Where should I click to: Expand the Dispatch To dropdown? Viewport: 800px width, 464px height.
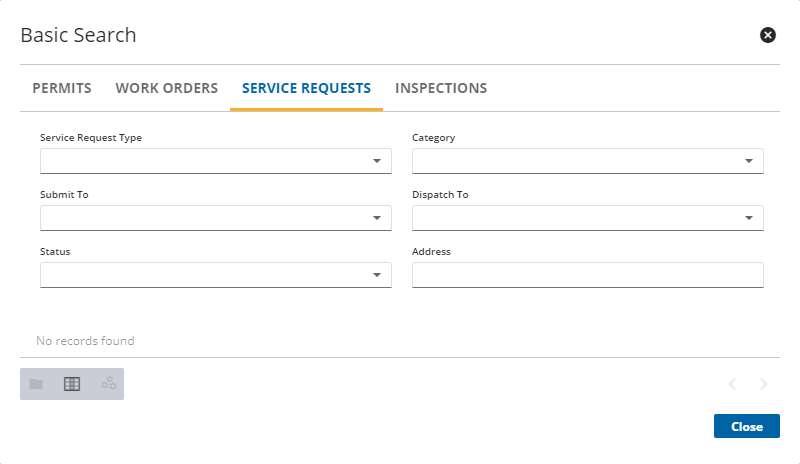pos(749,218)
